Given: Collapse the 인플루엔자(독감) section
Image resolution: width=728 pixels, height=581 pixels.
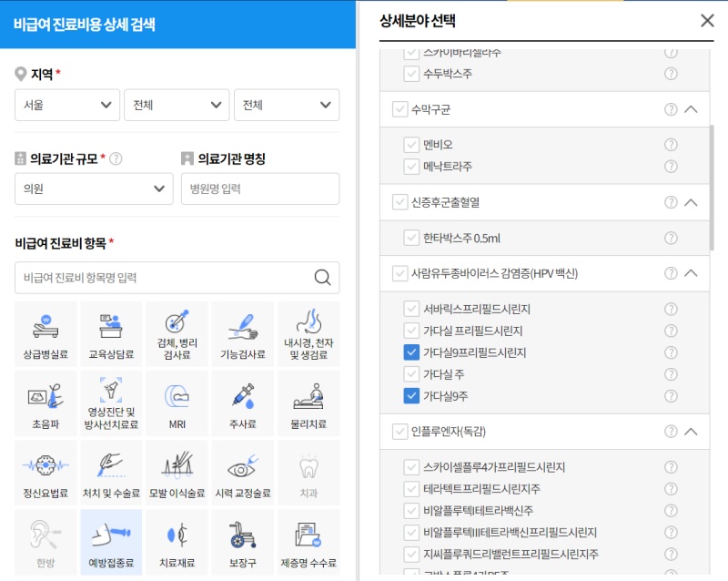Looking at the screenshot, I should [691, 432].
